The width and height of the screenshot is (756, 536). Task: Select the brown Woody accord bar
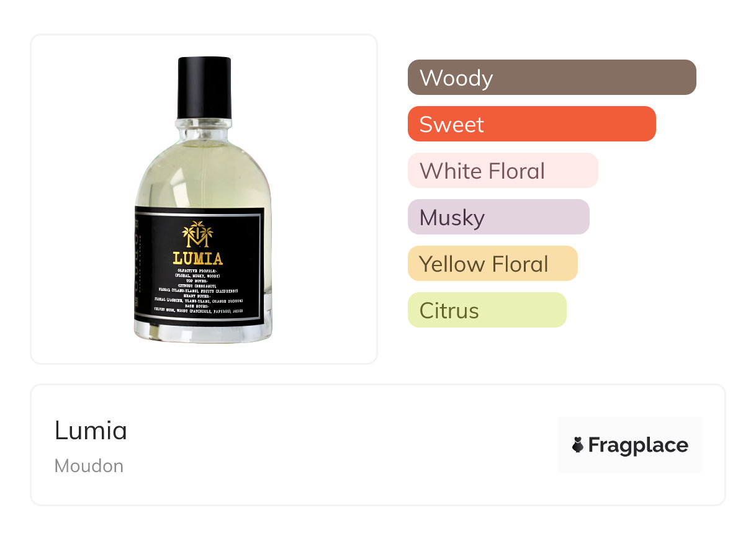click(x=552, y=78)
